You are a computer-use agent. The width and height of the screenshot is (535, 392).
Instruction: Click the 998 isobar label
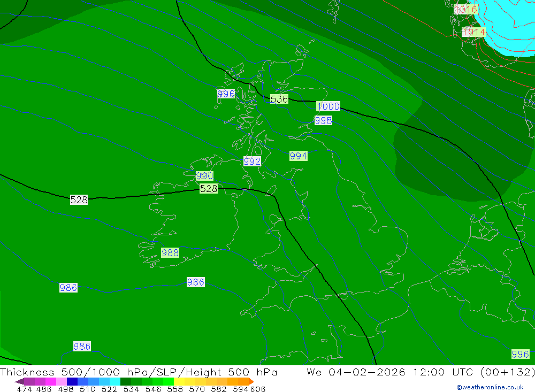(x=323, y=120)
